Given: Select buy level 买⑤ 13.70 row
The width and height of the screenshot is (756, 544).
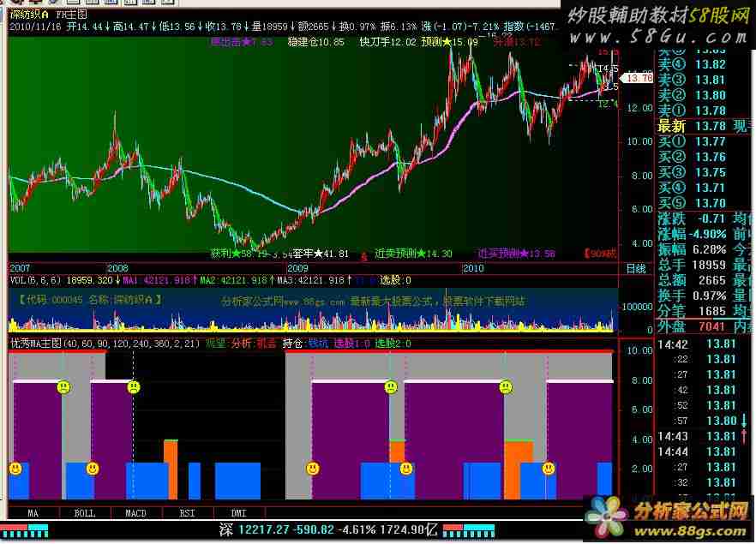Looking at the screenshot, I should (693, 203).
